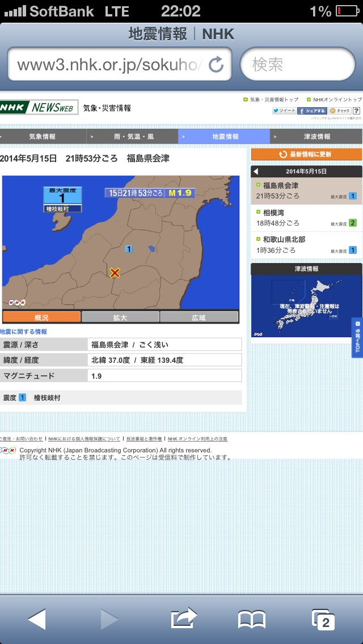Open the Safari tabs switcher icon

[323, 620]
